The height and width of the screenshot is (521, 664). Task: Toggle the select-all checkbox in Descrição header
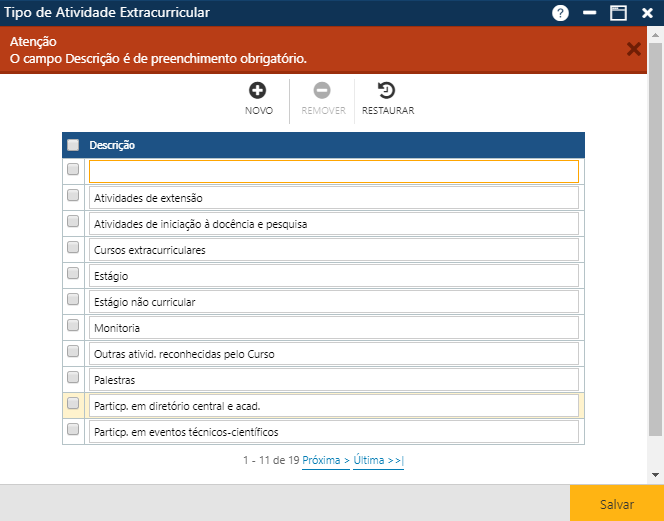[73, 145]
